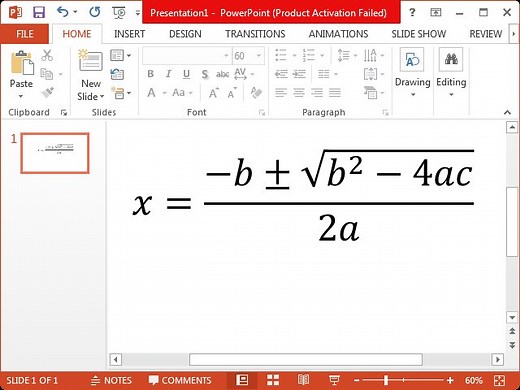The image size is (520, 390).
Task: Open the Text Direction options
Action: [373, 55]
